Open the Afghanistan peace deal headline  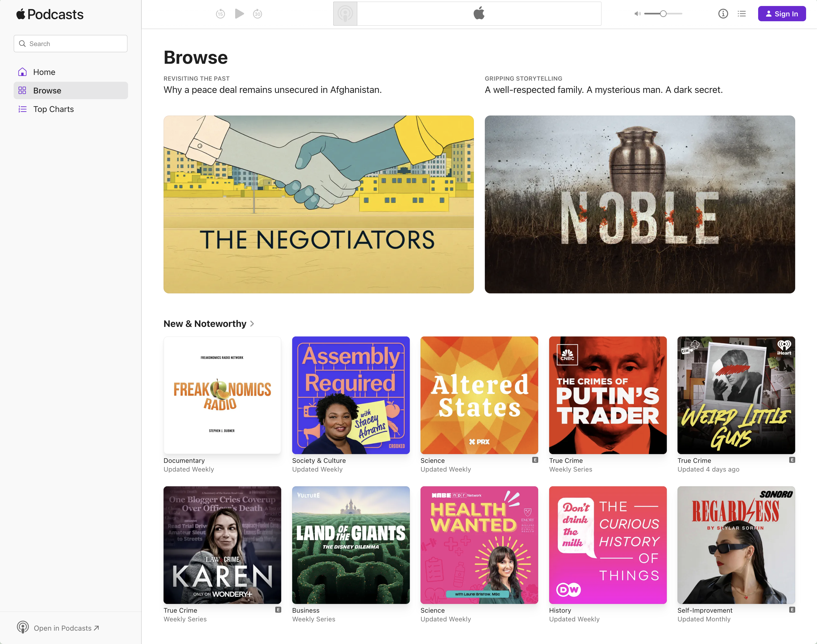tap(272, 90)
